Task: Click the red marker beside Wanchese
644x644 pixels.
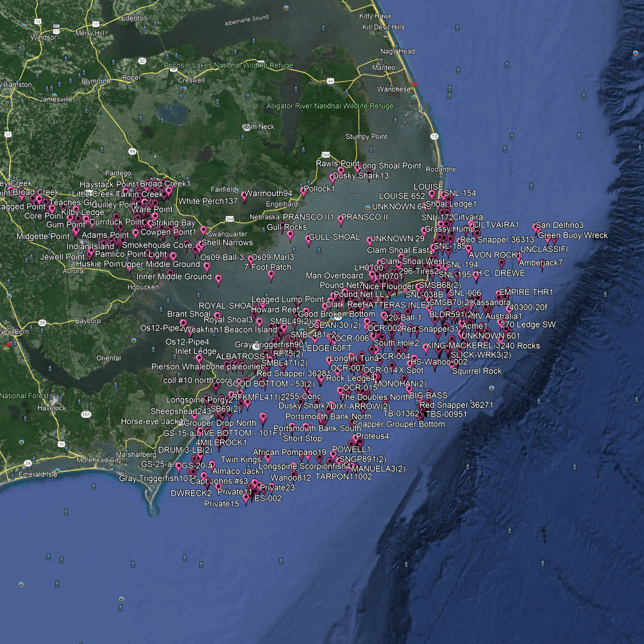Action: [414, 85]
